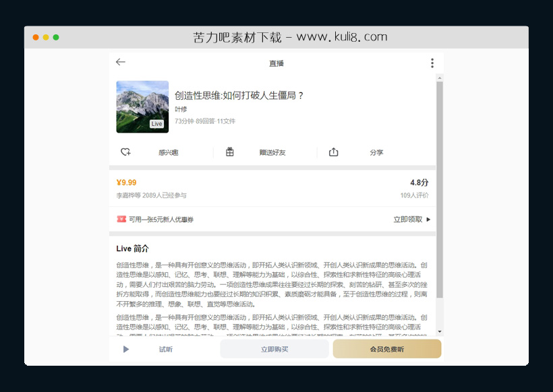The image size is (553, 392).
Task: Click the heart icon next to 感兴趣
Action: [125, 152]
